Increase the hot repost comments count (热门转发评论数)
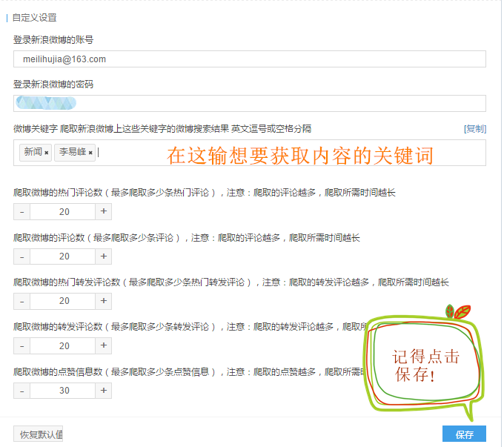The width and height of the screenshot is (504, 447). click(104, 301)
